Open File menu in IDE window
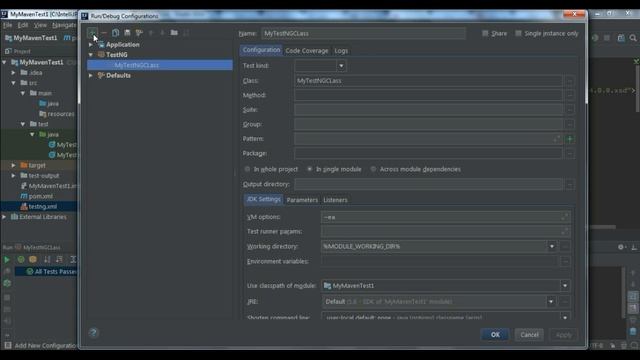This screenshot has width=640, height=360. (x=7, y=25)
